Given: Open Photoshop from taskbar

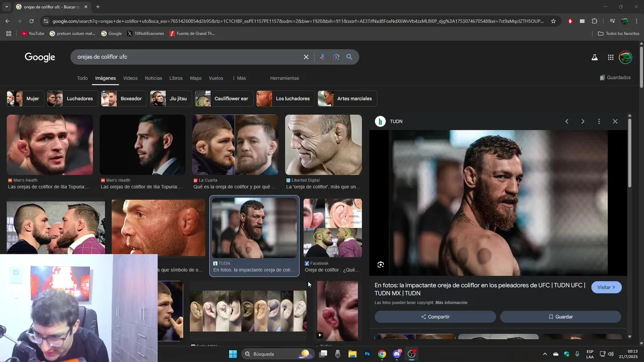Looking at the screenshot, I should pos(367,354).
